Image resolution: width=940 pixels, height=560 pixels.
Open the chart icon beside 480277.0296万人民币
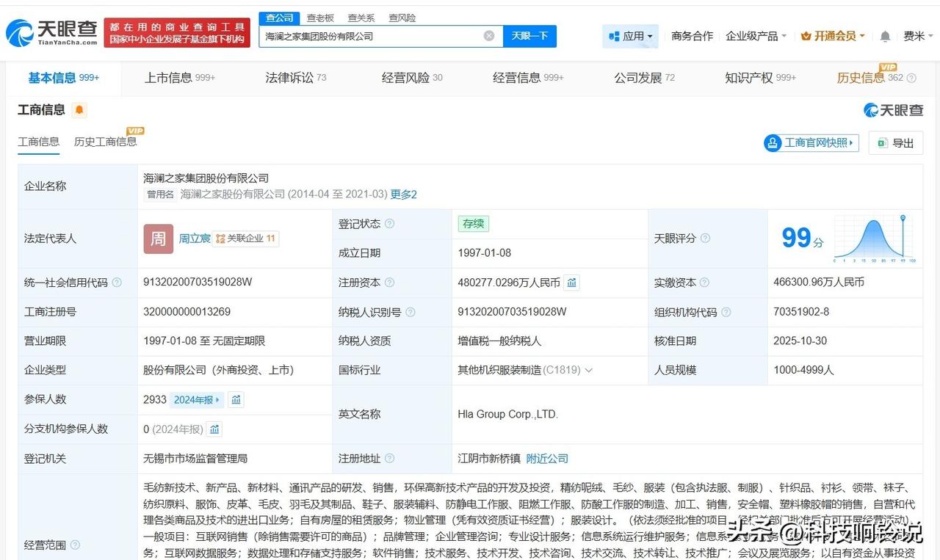click(572, 283)
